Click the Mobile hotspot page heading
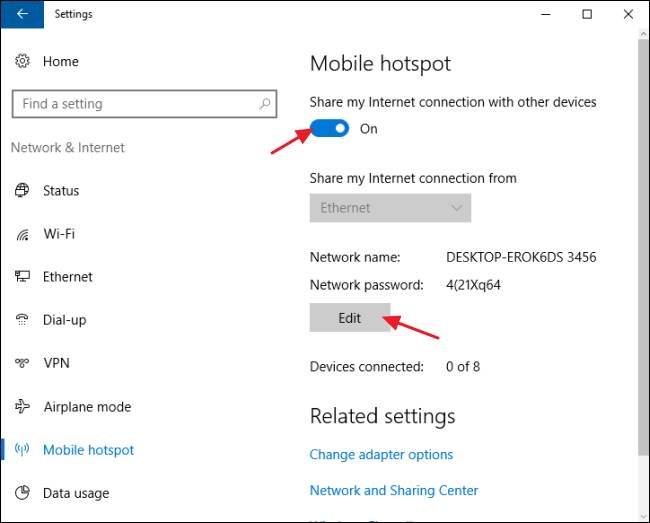The width and height of the screenshot is (650, 523). coord(380,63)
